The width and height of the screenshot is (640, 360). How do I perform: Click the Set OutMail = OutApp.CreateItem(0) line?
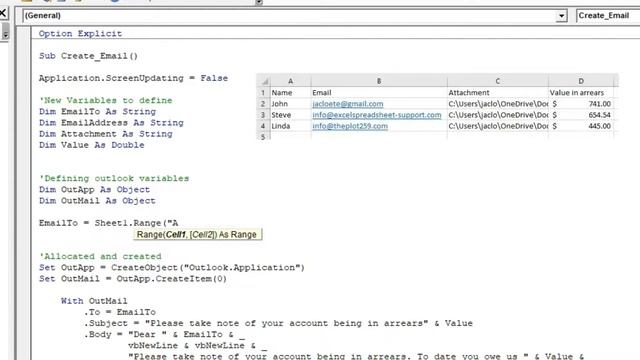point(133,279)
